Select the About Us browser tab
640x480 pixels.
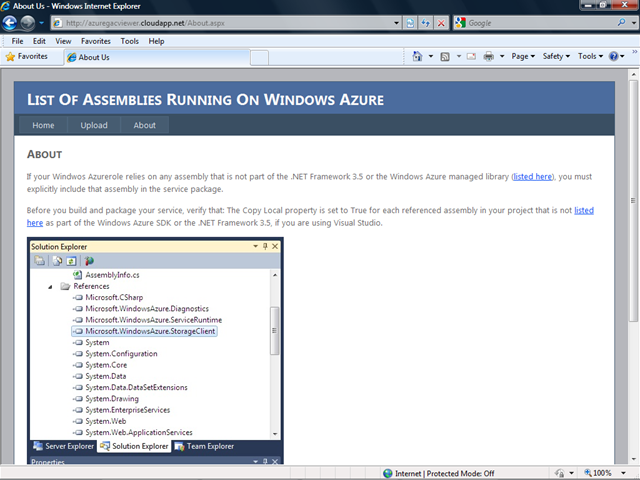click(x=157, y=57)
